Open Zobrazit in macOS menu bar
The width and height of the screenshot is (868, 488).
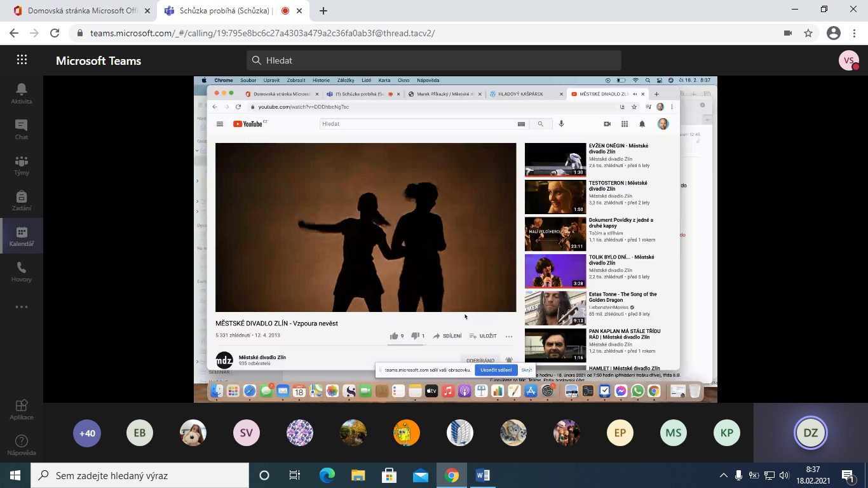(296, 80)
